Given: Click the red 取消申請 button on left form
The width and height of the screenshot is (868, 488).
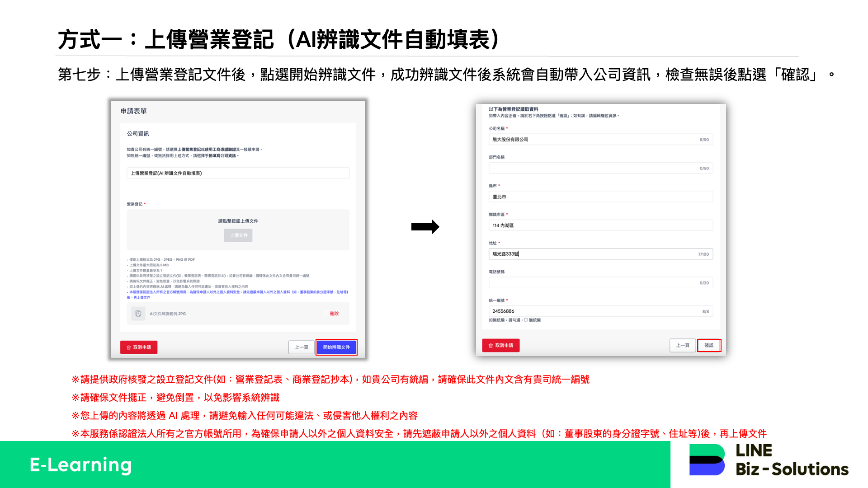Looking at the screenshot, I should click(x=139, y=347).
